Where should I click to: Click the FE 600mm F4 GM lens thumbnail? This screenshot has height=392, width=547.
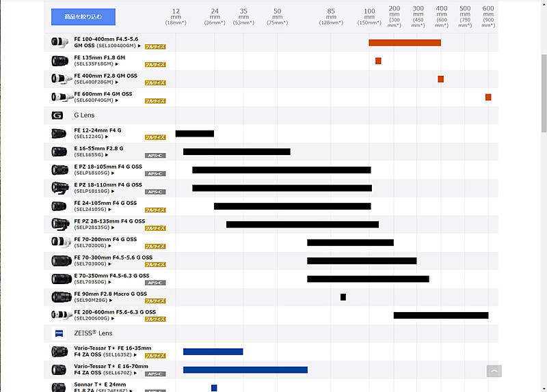coord(62,97)
